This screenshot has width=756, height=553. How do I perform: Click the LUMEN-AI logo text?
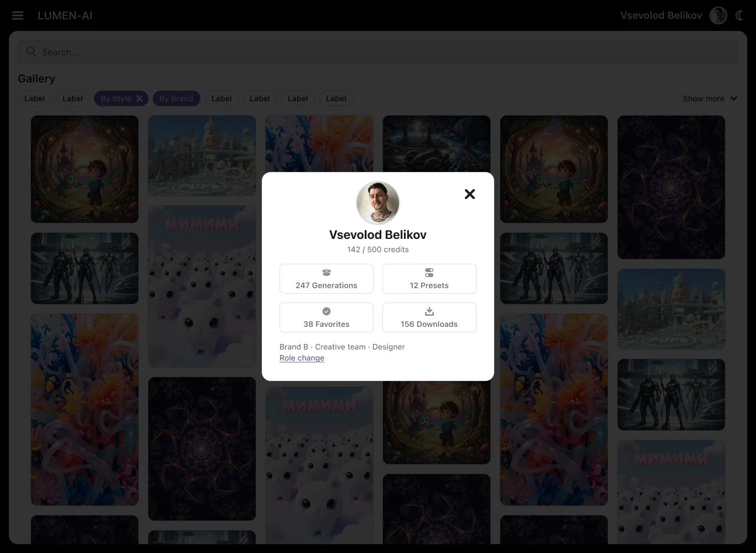(65, 15)
